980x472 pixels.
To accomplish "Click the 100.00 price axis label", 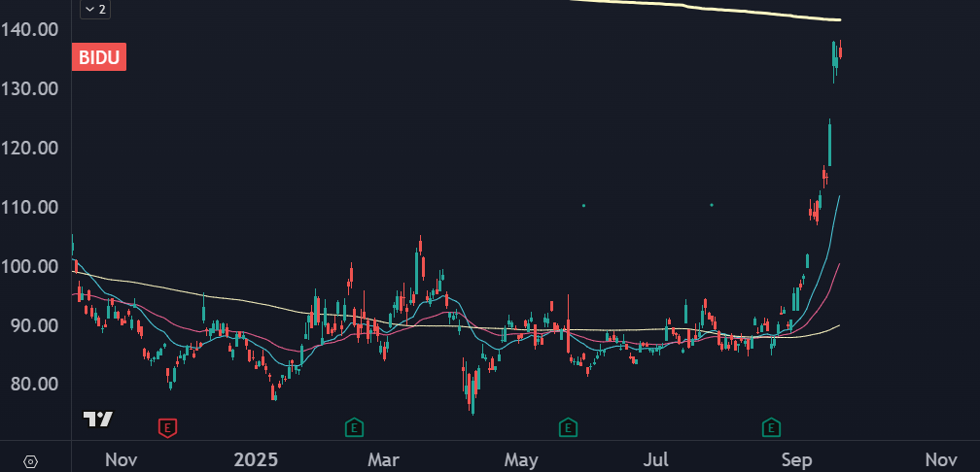I will point(30,266).
